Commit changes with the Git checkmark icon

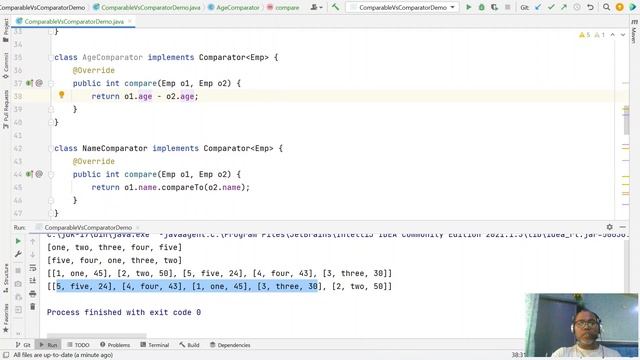(551, 7)
